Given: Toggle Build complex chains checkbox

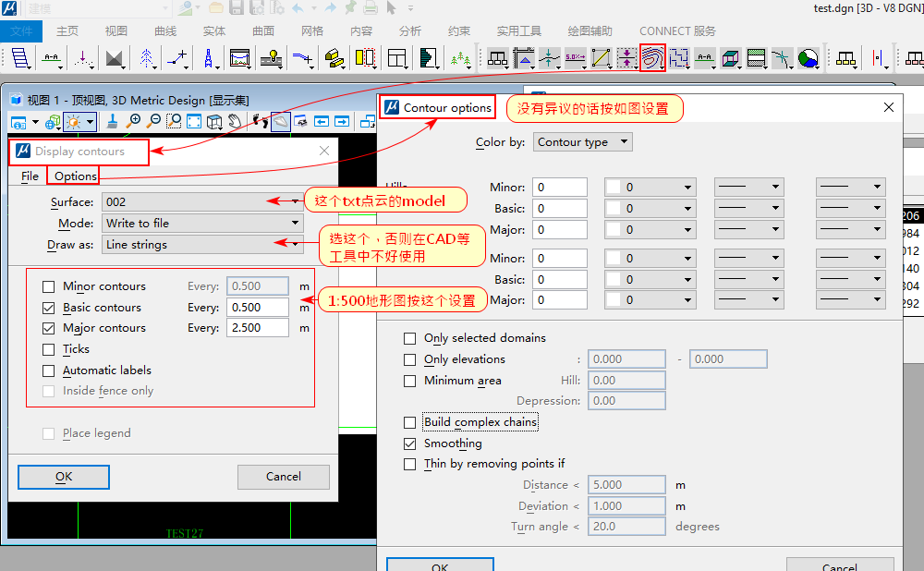Looking at the screenshot, I should (x=409, y=422).
